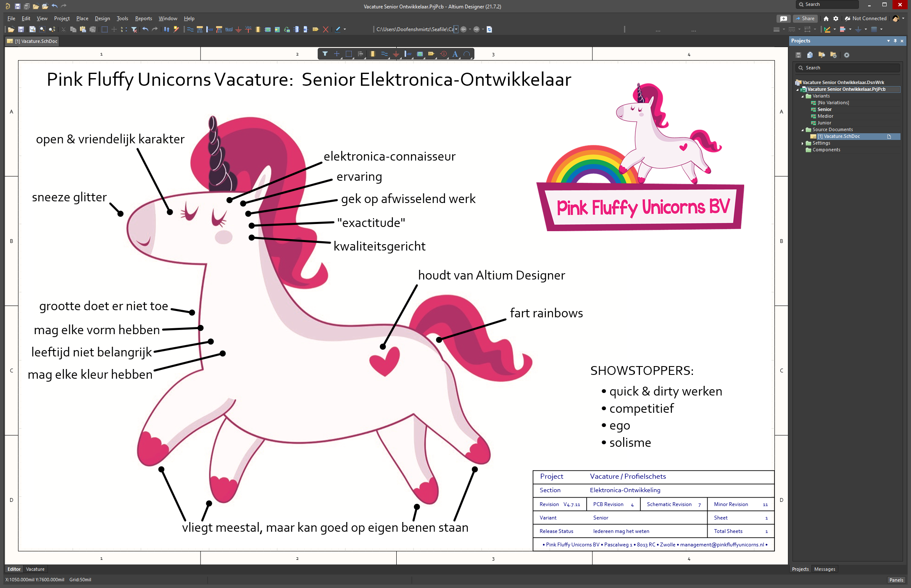Select the Place Wire tool in active bar
The width and height of the screenshot is (911, 588).
[x=384, y=54]
